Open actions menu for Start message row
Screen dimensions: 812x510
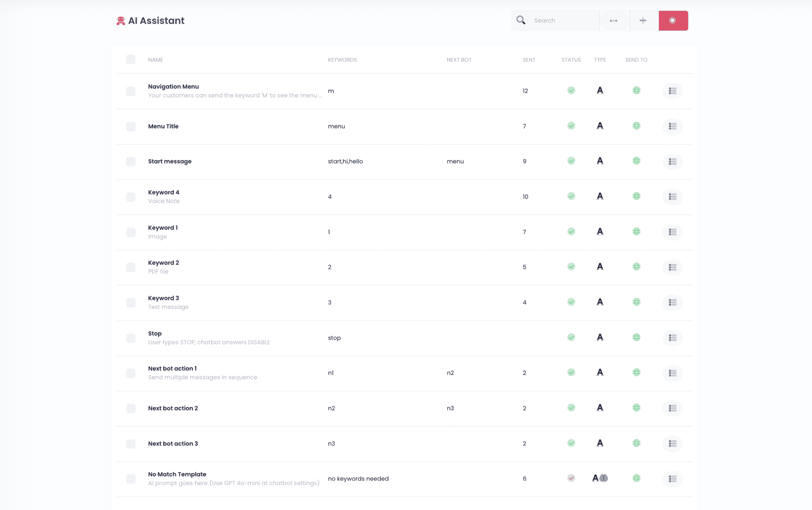(672, 161)
